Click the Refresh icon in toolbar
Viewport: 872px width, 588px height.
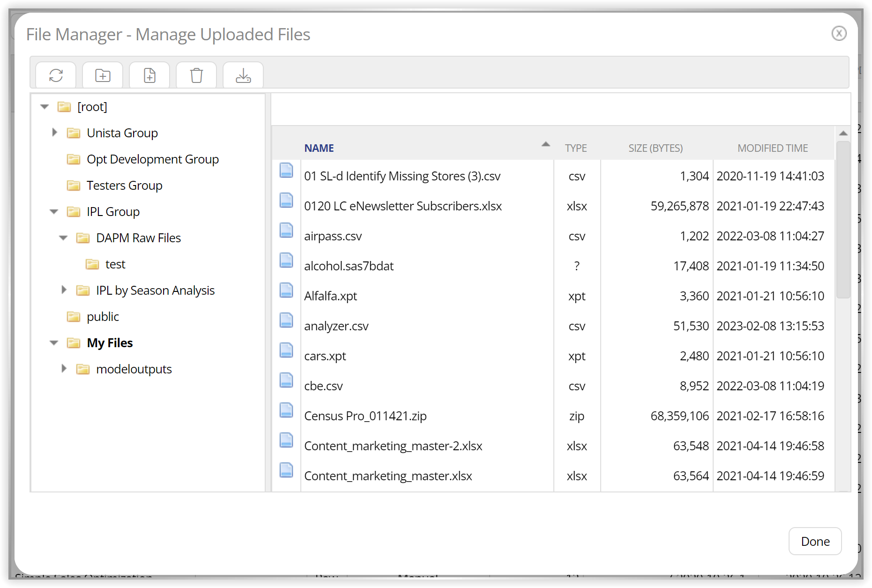(x=56, y=75)
